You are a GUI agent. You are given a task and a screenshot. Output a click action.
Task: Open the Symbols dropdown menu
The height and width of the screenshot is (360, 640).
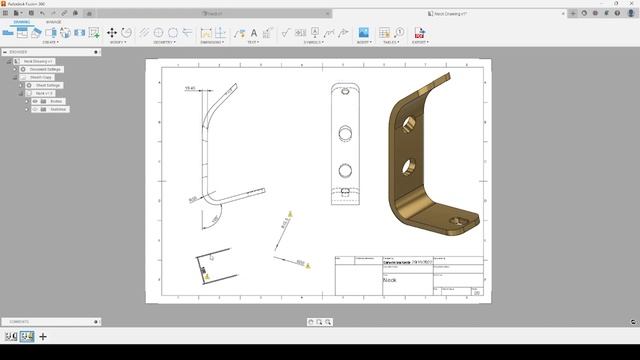coord(313,42)
